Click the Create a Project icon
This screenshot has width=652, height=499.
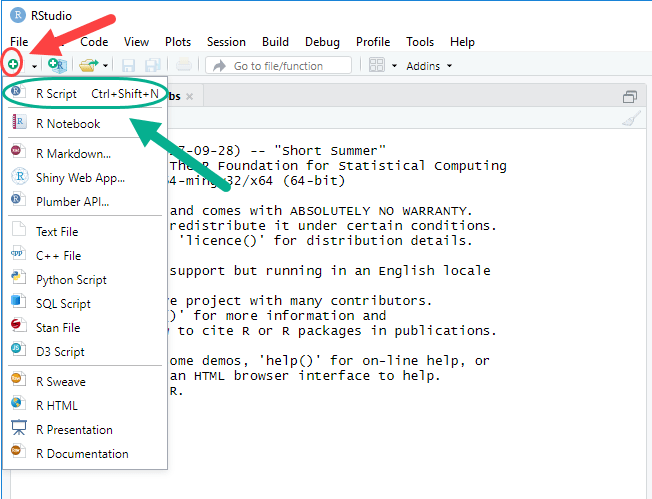57,65
